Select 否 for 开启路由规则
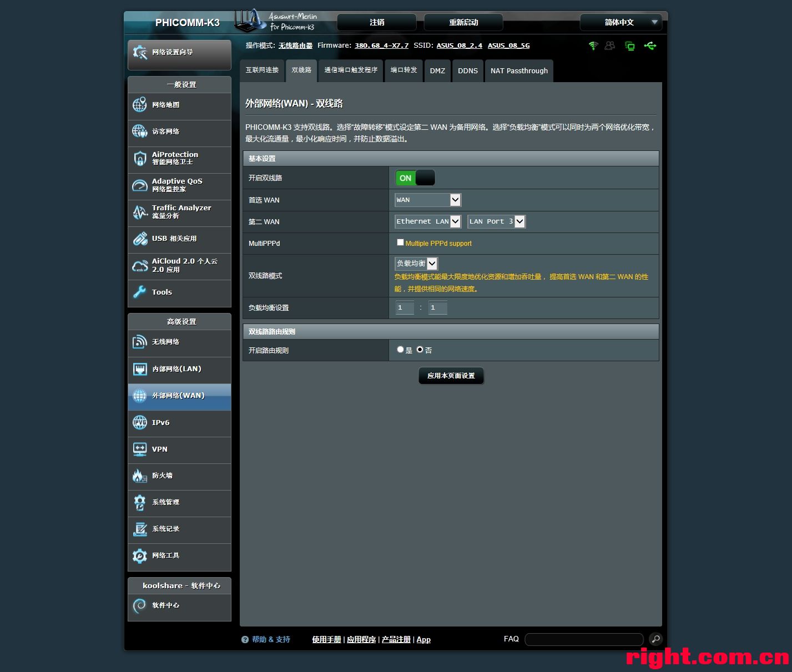The height and width of the screenshot is (672, 792). 420,350
